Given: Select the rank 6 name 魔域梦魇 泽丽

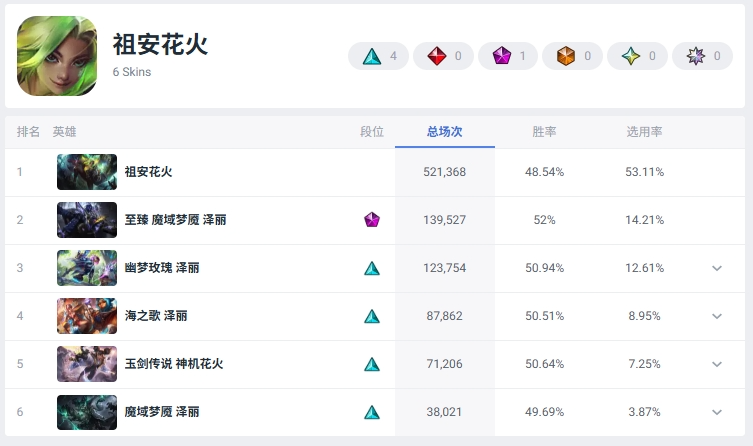Looking at the screenshot, I should [162, 412].
